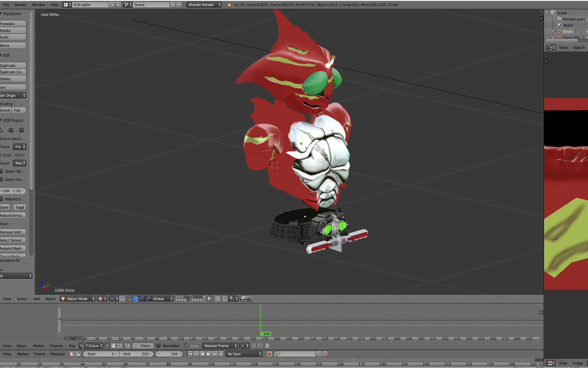
Task: Click Translate button
Action: [x=13, y=24]
